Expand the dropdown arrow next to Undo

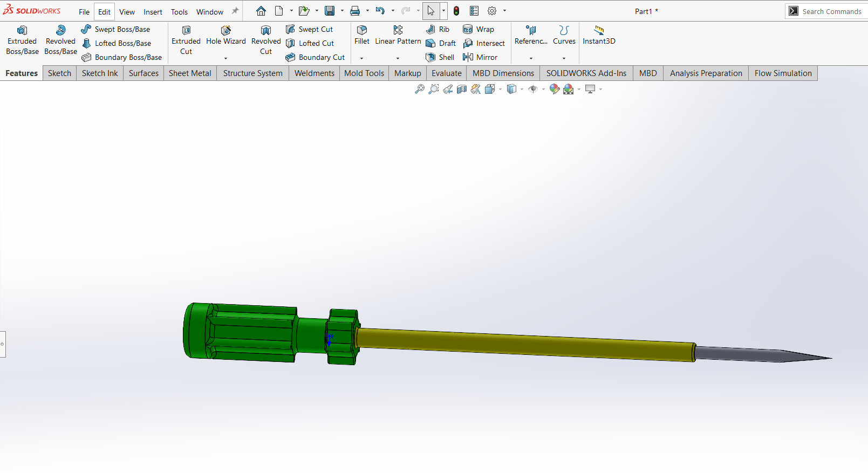pos(393,11)
